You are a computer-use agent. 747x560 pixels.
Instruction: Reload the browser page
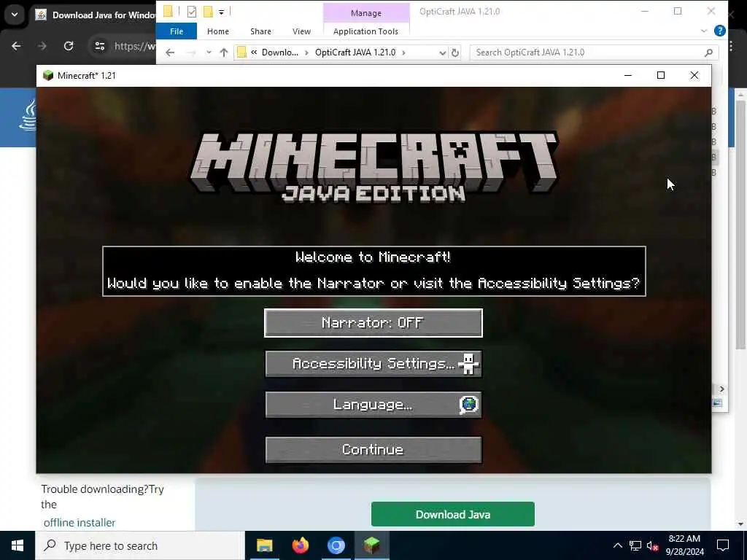pyautogui.click(x=69, y=46)
